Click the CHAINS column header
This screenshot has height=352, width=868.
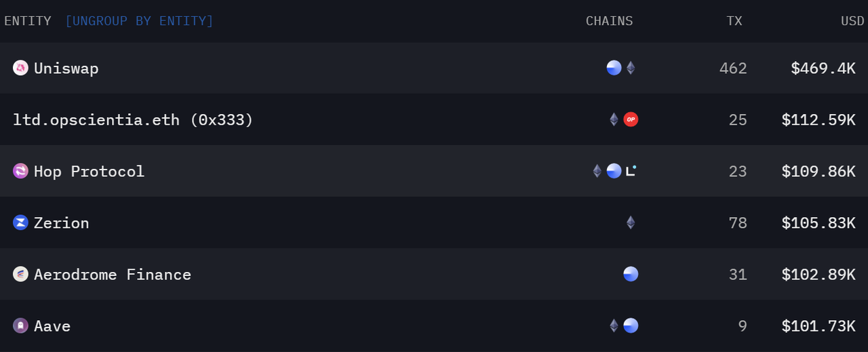pos(609,21)
